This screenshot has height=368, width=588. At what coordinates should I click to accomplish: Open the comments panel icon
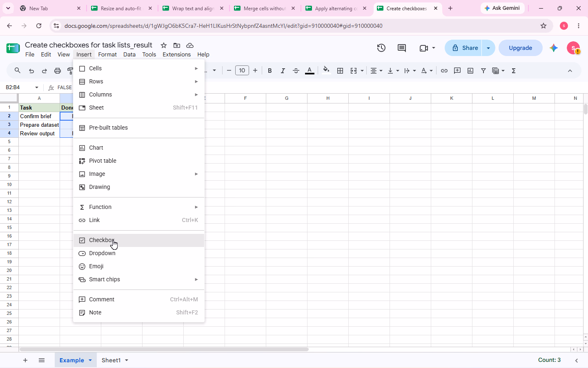click(x=402, y=48)
